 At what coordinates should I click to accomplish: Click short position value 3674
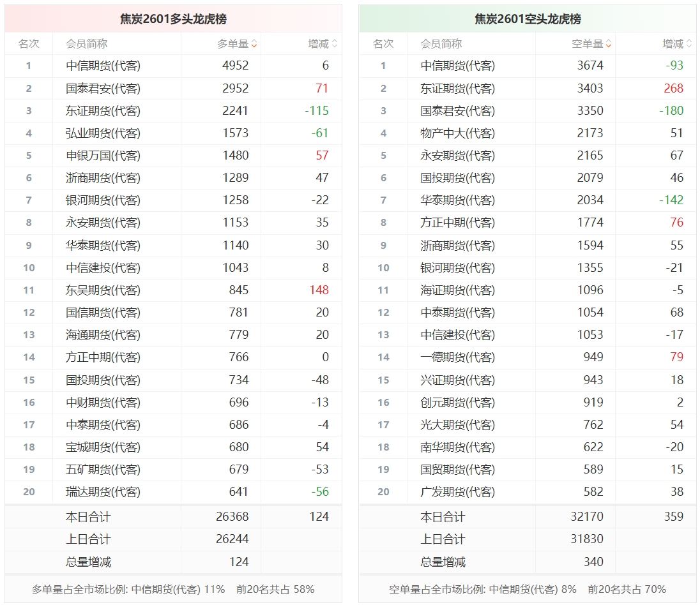click(590, 66)
